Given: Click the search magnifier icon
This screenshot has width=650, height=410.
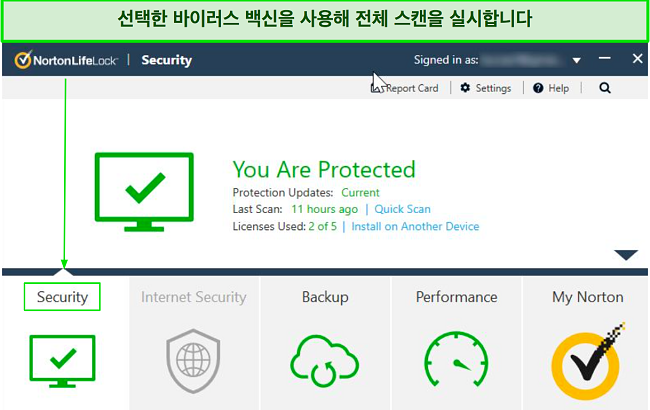Looking at the screenshot, I should click(605, 88).
